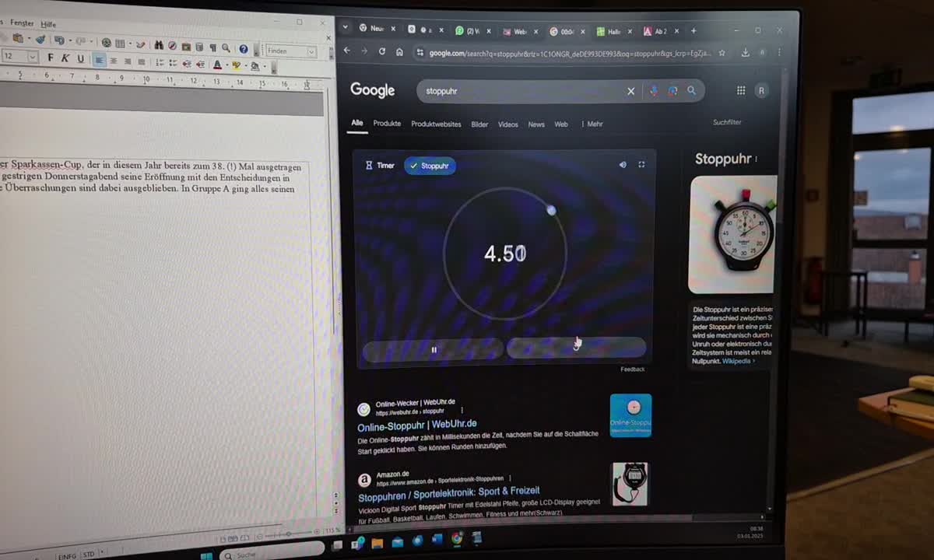Select the Stoppuhr mode chip
Viewport: 934px width, 560px height.
tap(430, 166)
